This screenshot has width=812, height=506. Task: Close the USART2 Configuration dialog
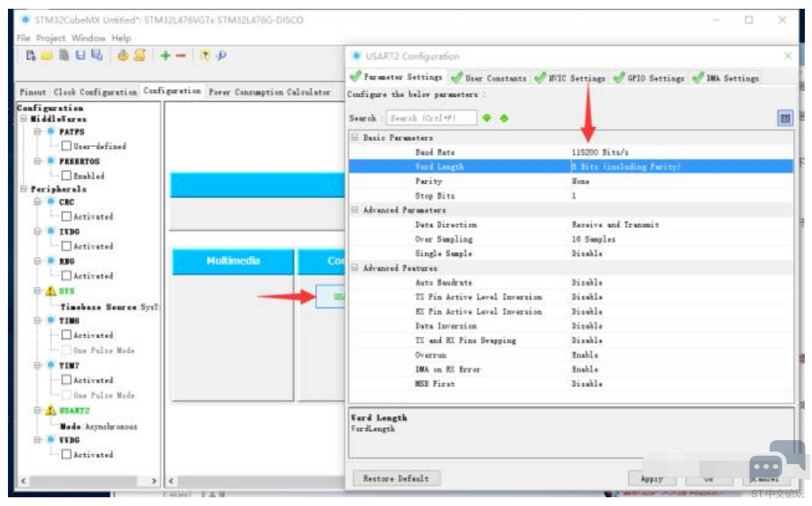[787, 56]
